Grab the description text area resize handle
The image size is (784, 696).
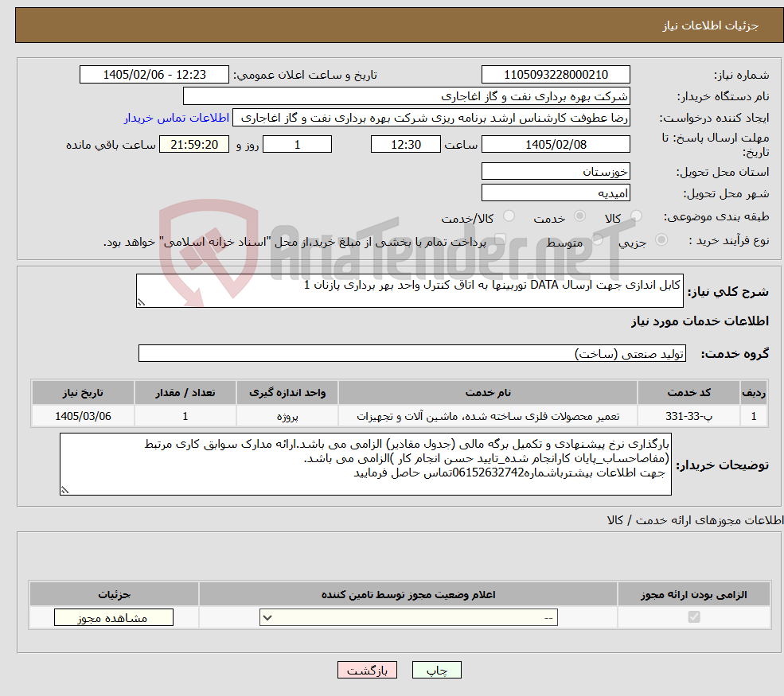(x=141, y=302)
